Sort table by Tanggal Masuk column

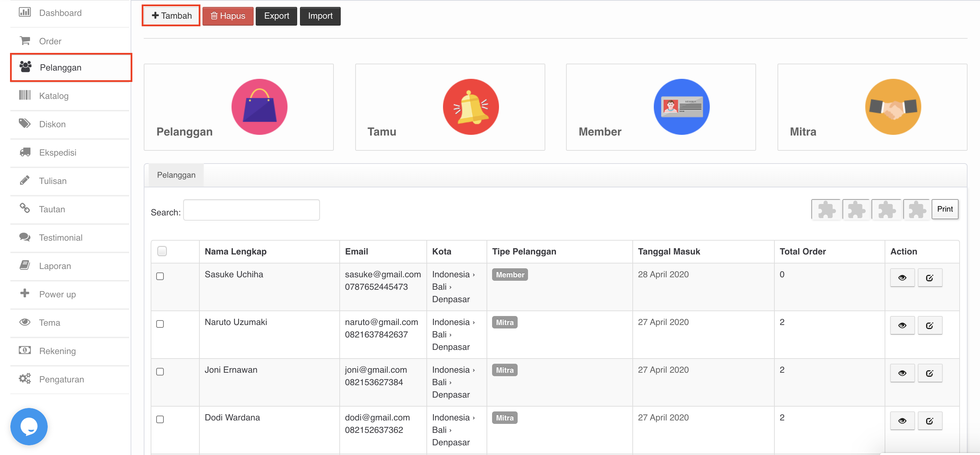(668, 251)
